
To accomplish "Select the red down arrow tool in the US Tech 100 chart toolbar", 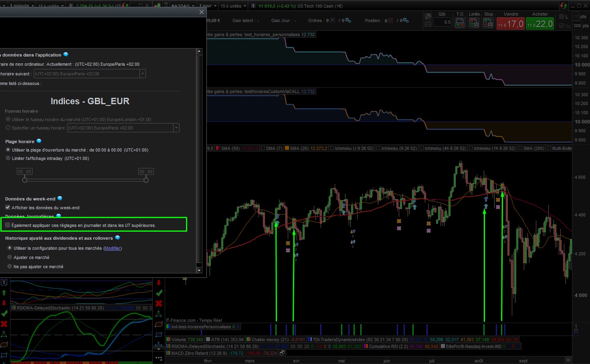I will (x=159, y=282).
